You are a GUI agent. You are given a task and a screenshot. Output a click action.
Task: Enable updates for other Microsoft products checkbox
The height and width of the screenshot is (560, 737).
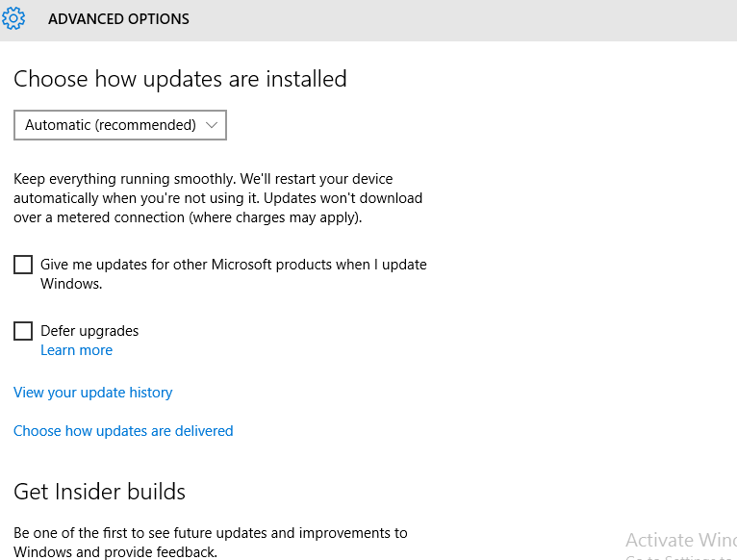click(23, 265)
